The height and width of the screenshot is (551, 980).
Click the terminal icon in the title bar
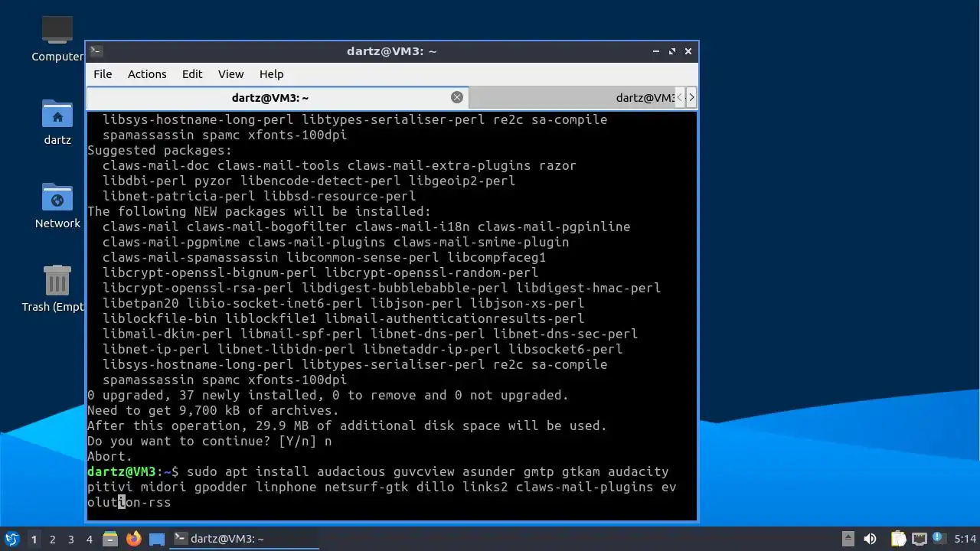click(x=96, y=51)
